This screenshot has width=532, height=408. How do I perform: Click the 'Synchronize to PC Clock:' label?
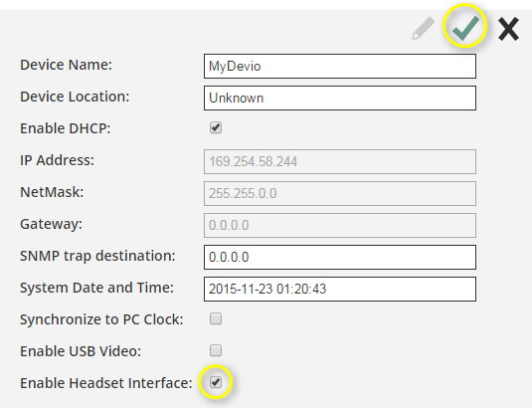(x=101, y=319)
